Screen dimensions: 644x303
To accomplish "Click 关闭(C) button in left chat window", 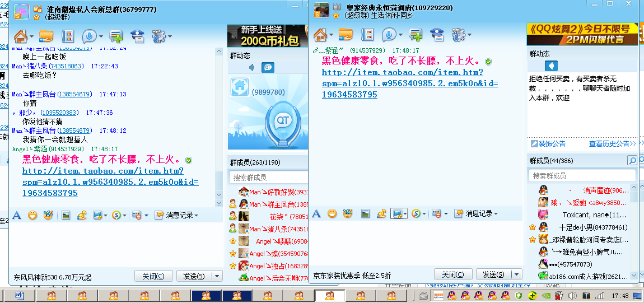I will [153, 276].
